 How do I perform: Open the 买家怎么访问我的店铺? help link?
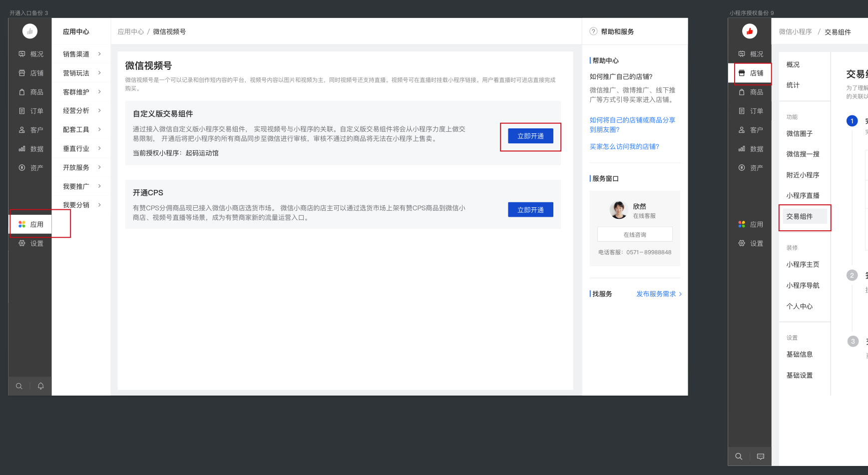pyautogui.click(x=624, y=146)
